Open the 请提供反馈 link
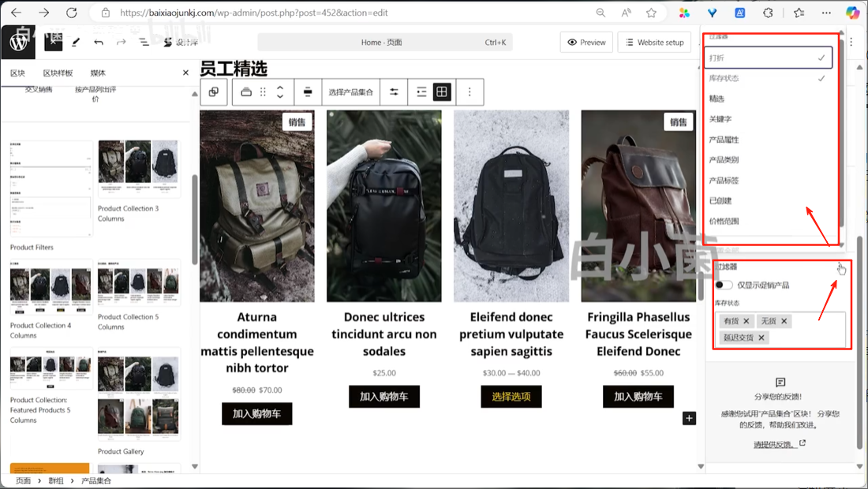Viewport: 868px width, 489px height. click(x=779, y=444)
